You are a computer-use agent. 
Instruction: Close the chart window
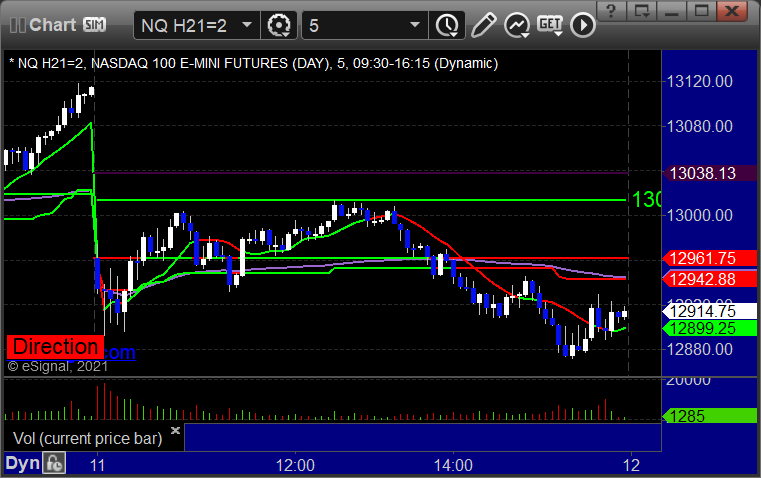click(731, 11)
